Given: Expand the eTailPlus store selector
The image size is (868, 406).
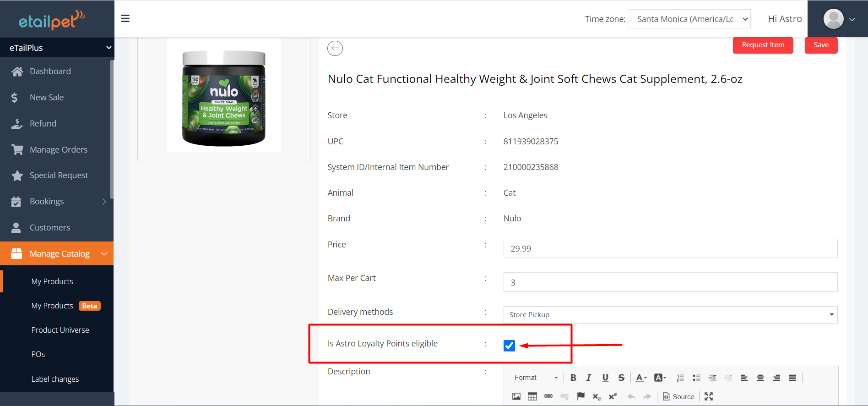Looking at the screenshot, I should click(x=57, y=48).
